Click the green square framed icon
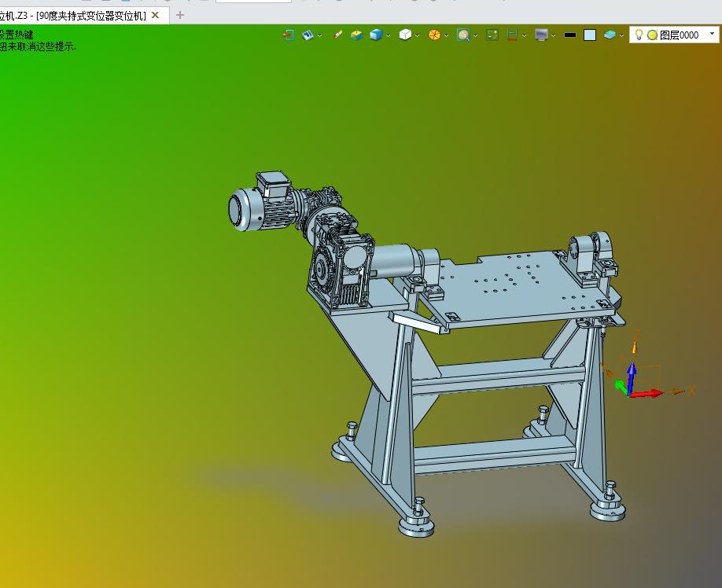This screenshot has width=722, height=588. tap(492, 35)
